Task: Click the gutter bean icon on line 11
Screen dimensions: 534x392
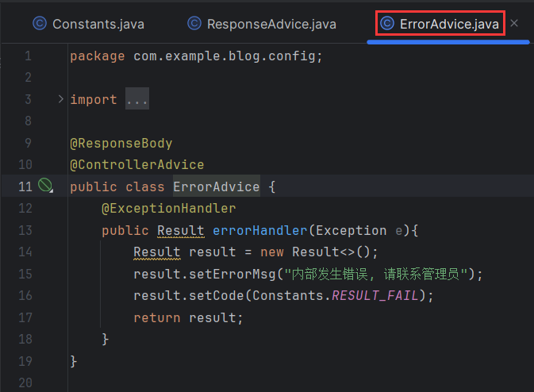Action: (45, 185)
